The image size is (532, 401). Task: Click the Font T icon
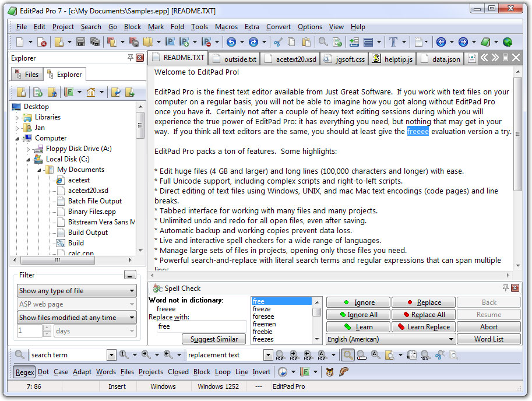(393, 42)
